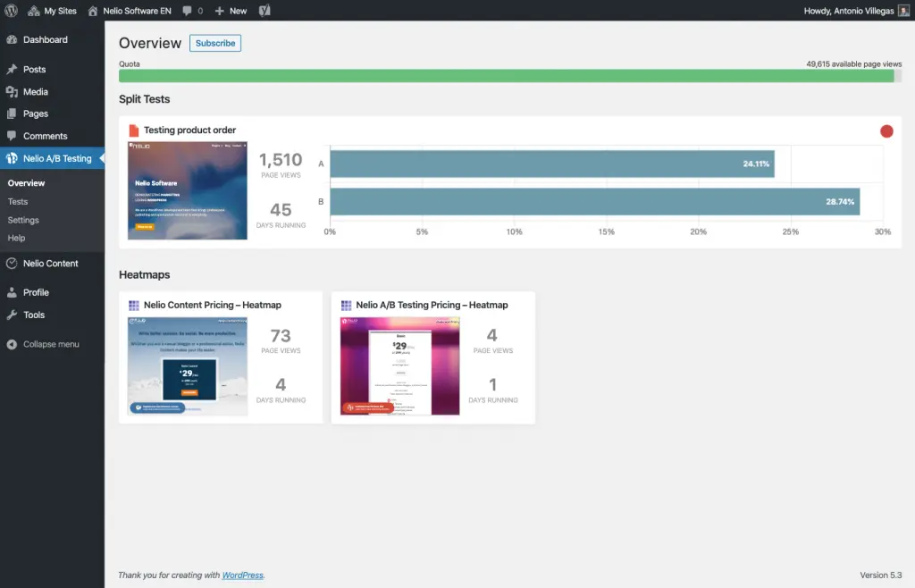The width and height of the screenshot is (915, 588).
Task: Click the plus icon beside New
Action: point(220,11)
